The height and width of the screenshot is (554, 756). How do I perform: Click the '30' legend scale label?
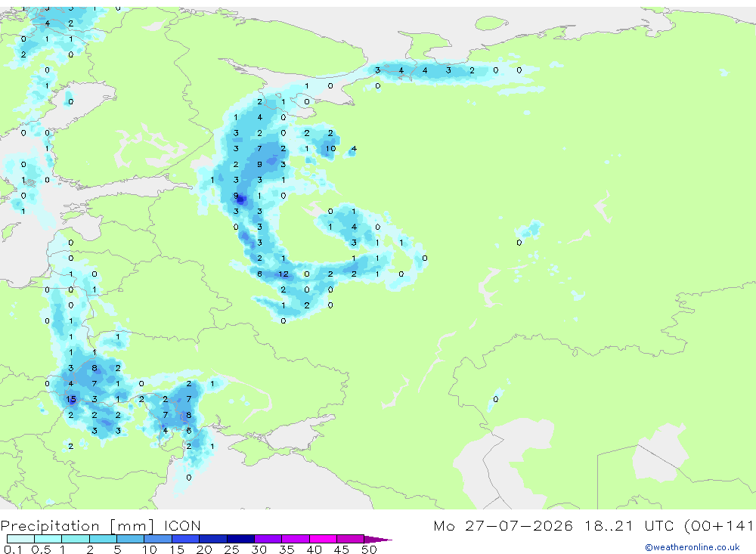(259, 549)
